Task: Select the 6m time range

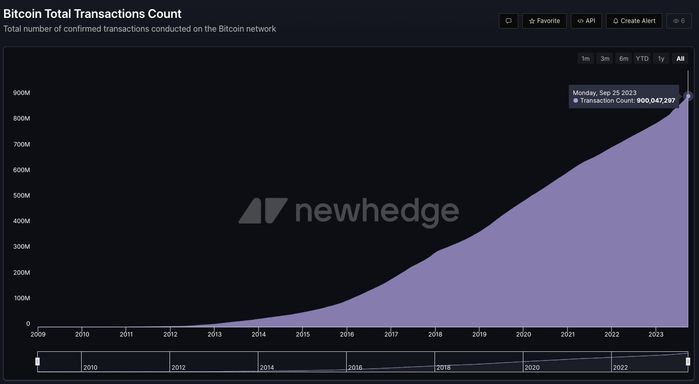Action: click(623, 58)
